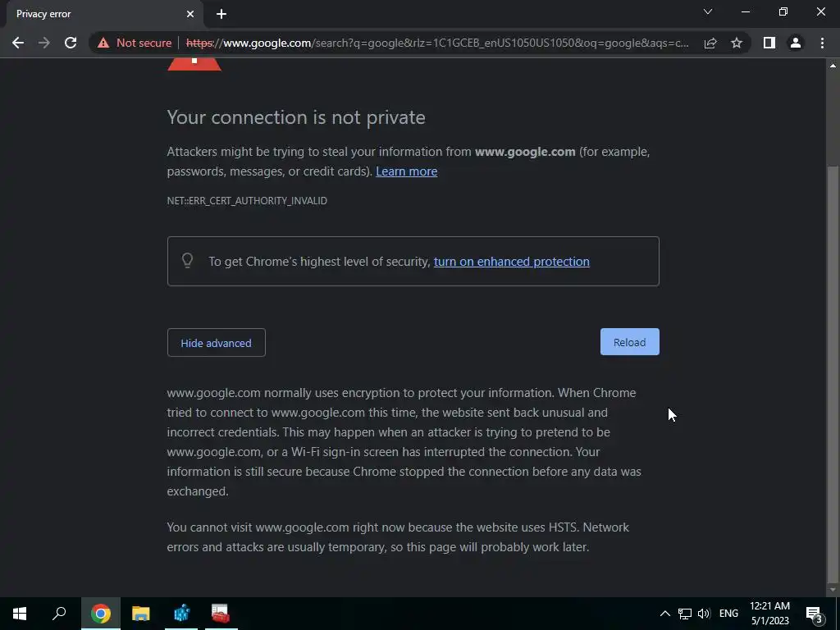Image resolution: width=840 pixels, height=630 pixels.
Task: Open the blue app icon next to File Explorer
Action: pos(181,614)
